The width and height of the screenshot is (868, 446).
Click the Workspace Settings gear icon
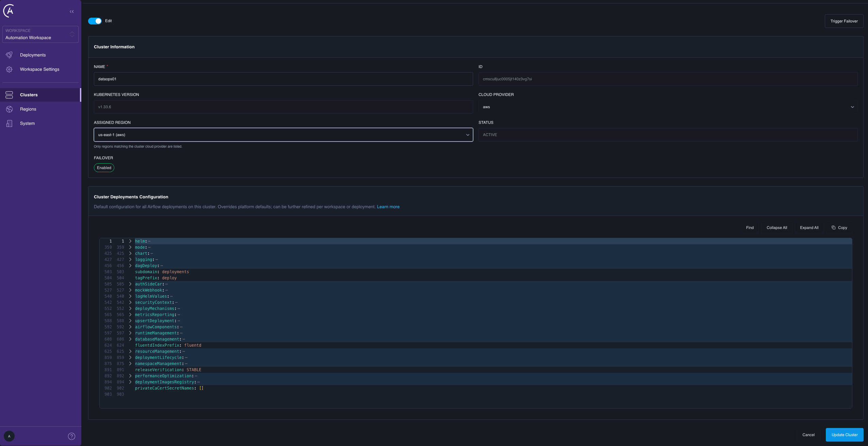(10, 69)
